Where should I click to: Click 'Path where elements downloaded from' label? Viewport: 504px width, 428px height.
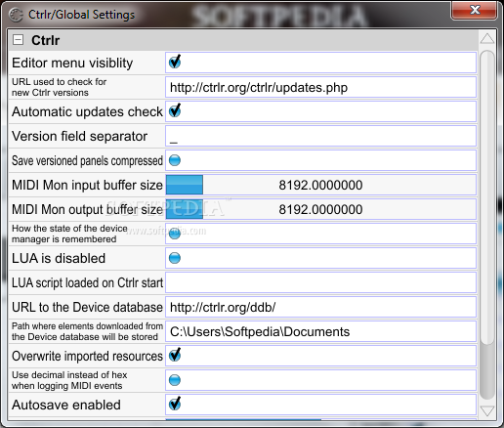[87, 331]
